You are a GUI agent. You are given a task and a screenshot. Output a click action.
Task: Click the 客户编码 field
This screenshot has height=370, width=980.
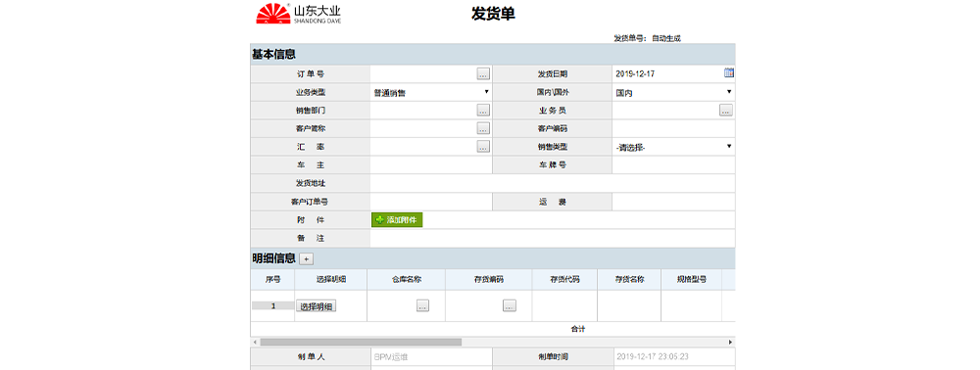[x=674, y=128]
